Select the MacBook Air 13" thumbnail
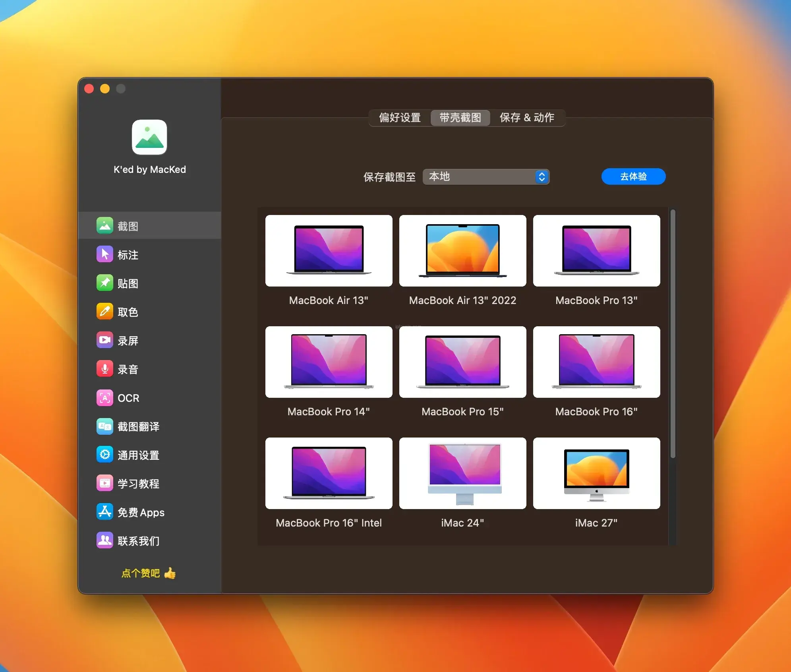This screenshot has width=791, height=672. coord(329,251)
